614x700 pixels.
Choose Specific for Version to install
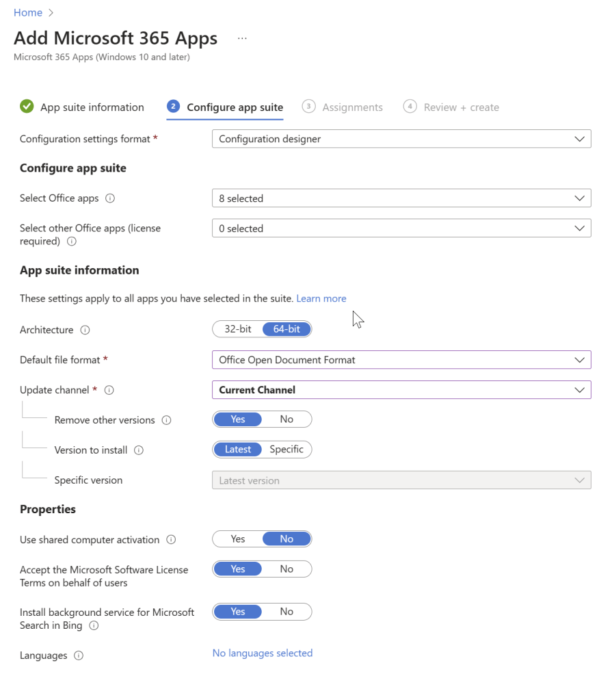click(x=286, y=450)
